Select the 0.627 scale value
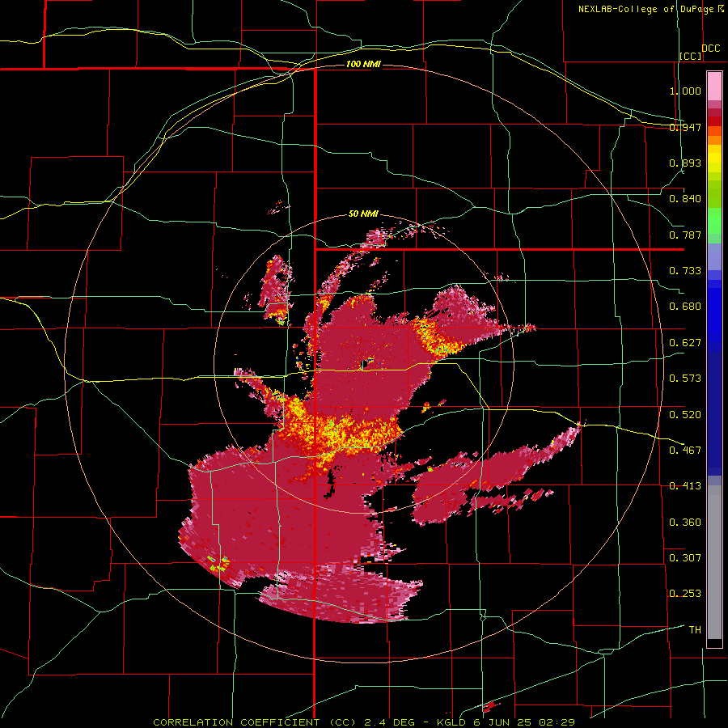728x728 pixels. [x=685, y=343]
